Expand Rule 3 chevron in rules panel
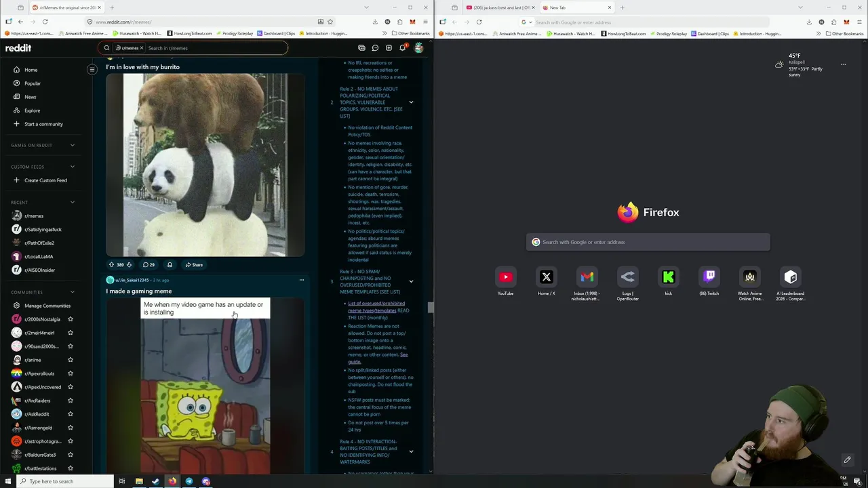868x488 pixels. click(411, 281)
